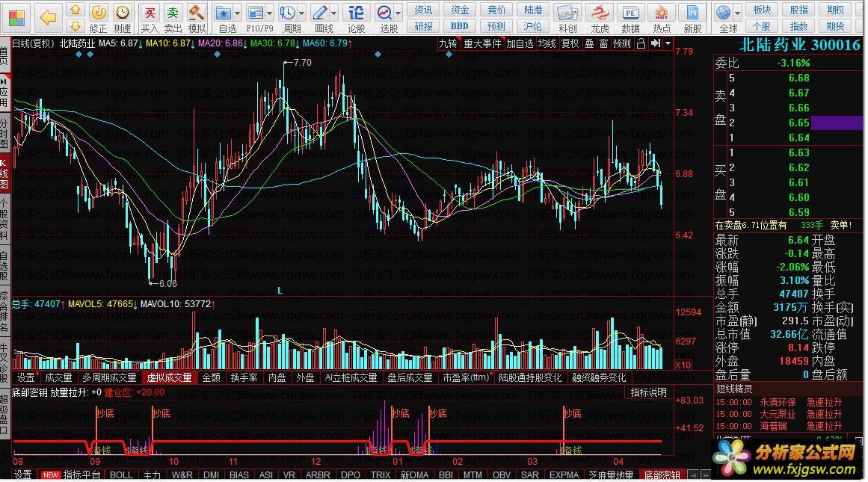Click the BBD button
868x482 pixels.
(x=460, y=26)
